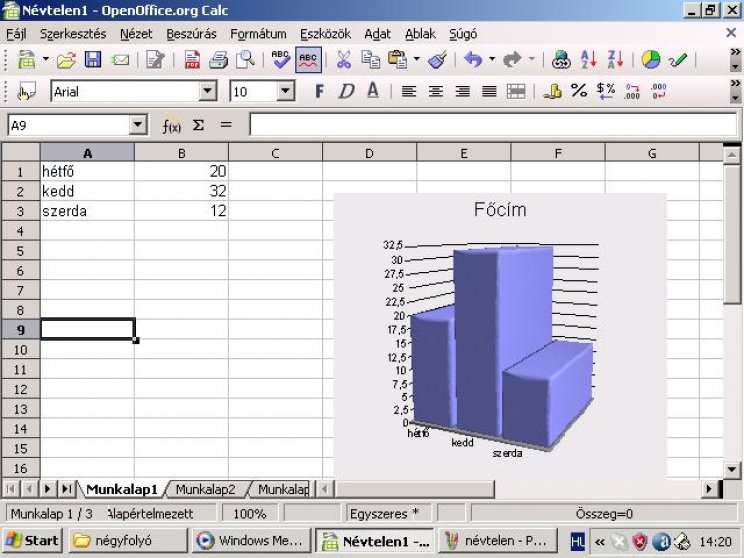The height and width of the screenshot is (558, 744).
Task: Apply currency number format
Action: click(x=552, y=91)
